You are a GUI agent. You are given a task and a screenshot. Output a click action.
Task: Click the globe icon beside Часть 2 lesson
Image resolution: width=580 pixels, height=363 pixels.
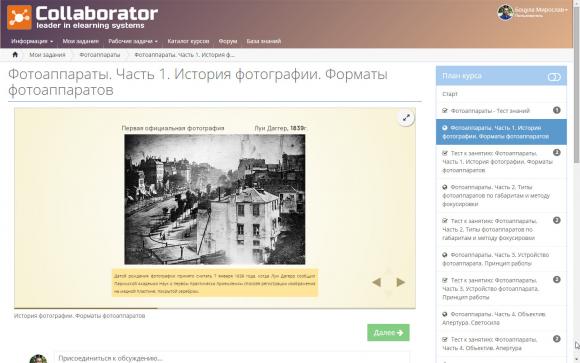(x=445, y=187)
